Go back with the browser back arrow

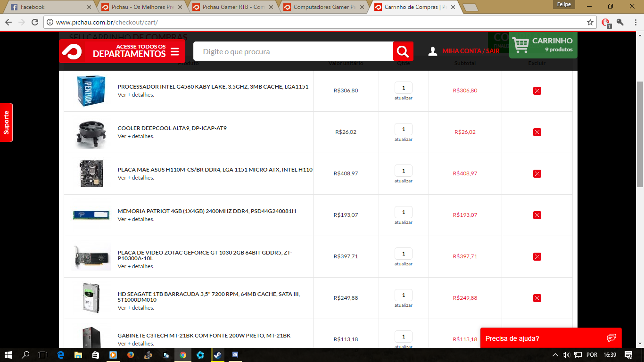(x=8, y=22)
